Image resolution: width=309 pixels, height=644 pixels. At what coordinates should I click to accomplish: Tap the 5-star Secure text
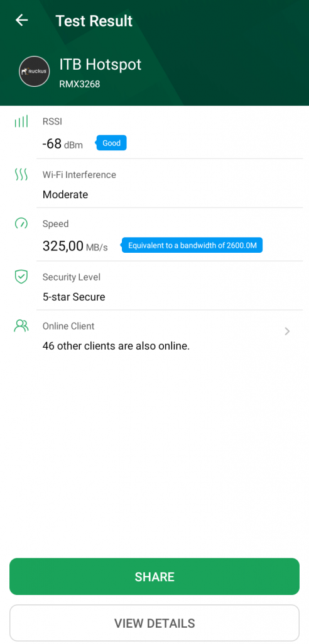pos(74,297)
